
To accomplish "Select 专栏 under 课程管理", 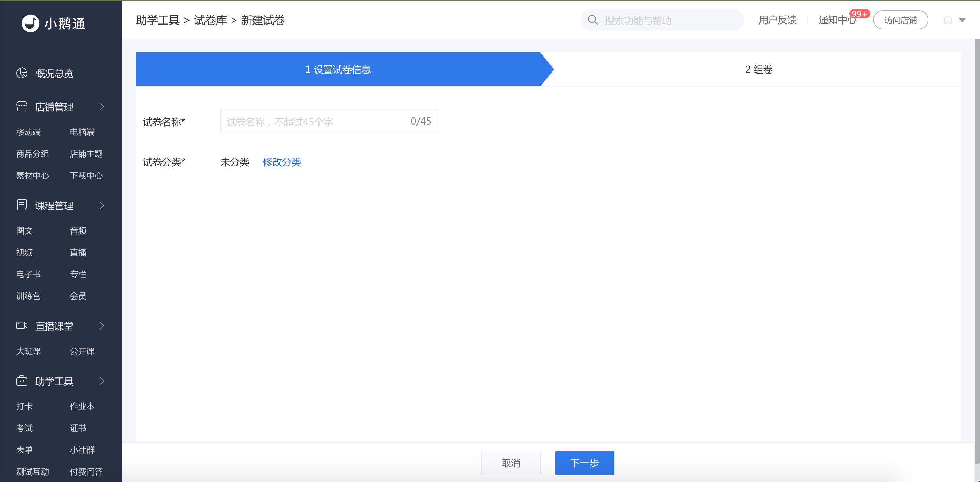I will click(x=78, y=274).
